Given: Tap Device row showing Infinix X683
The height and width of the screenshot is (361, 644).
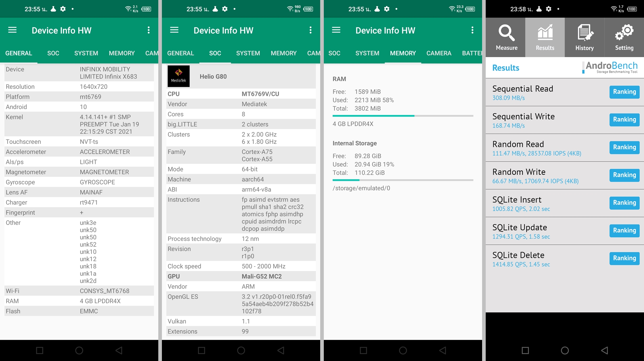Looking at the screenshot, I should coord(79,73).
